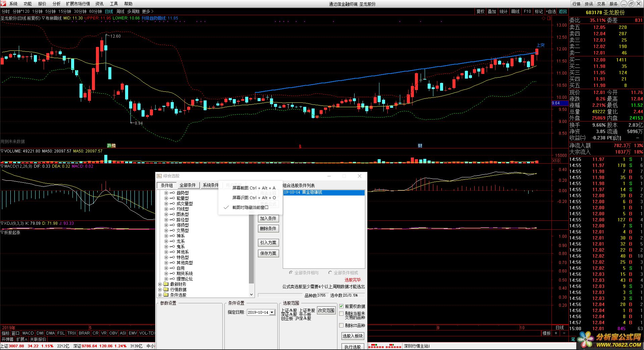
Task: Switch to 周线 period tab
Action: (x=120, y=11)
